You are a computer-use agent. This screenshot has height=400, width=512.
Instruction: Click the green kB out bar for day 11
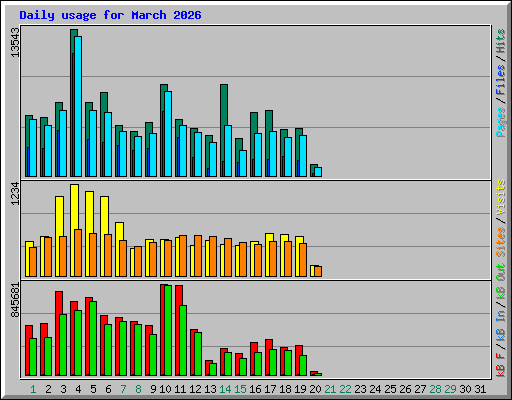click(183, 340)
